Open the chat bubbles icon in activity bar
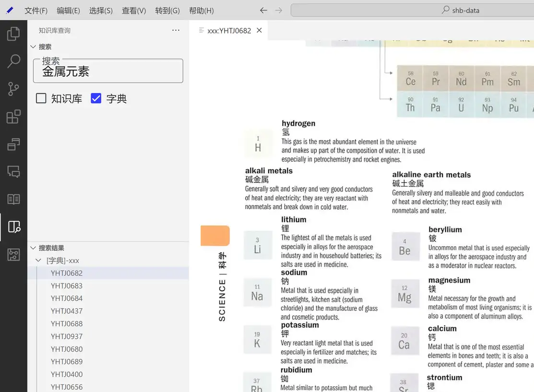This screenshot has width=534, height=392. [13, 171]
